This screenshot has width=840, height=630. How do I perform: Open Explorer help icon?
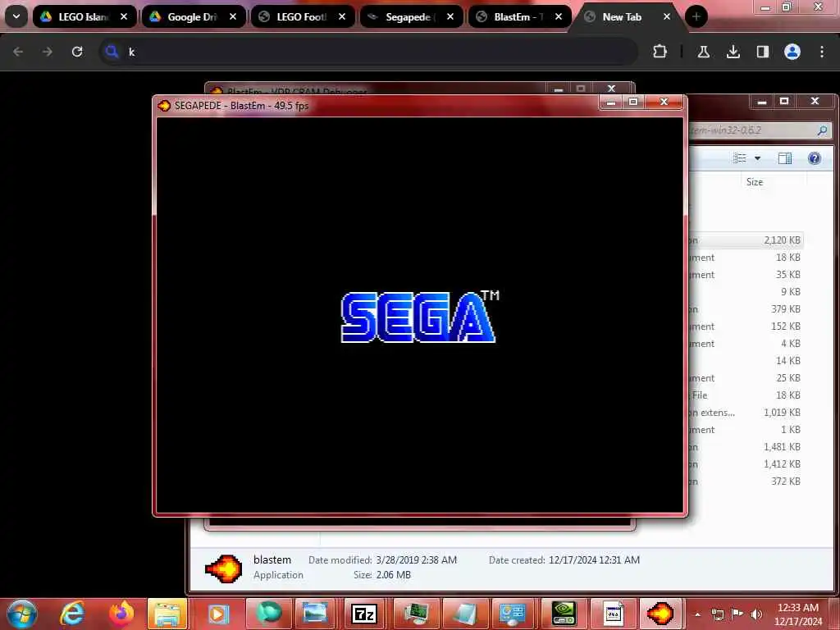click(x=815, y=158)
